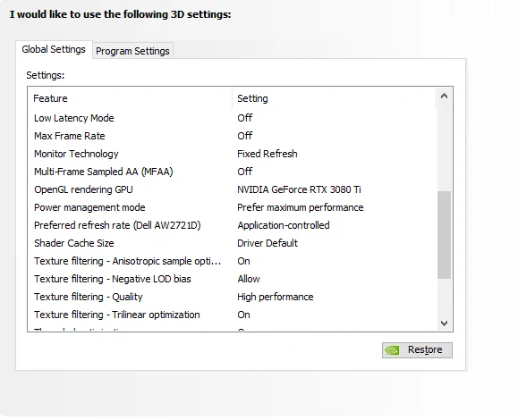Open the NVIDIA GeForce RTX 3080 Ti value

pos(299,189)
